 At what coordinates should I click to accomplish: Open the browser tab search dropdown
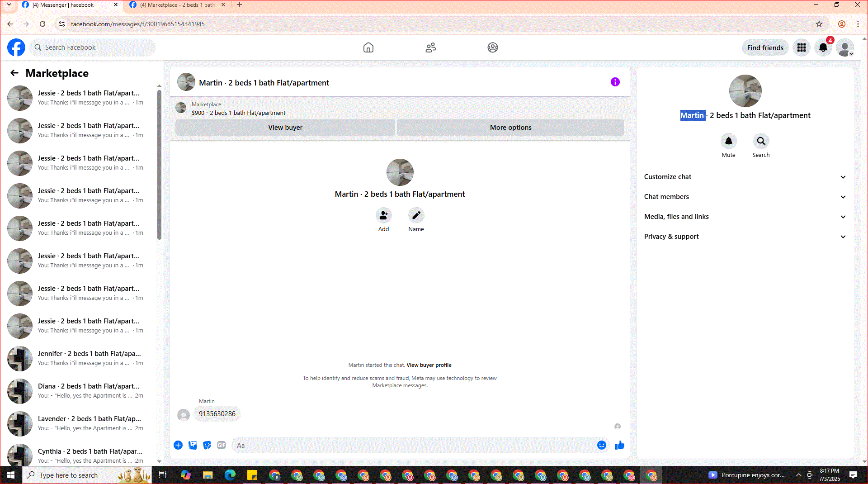[x=9, y=5]
